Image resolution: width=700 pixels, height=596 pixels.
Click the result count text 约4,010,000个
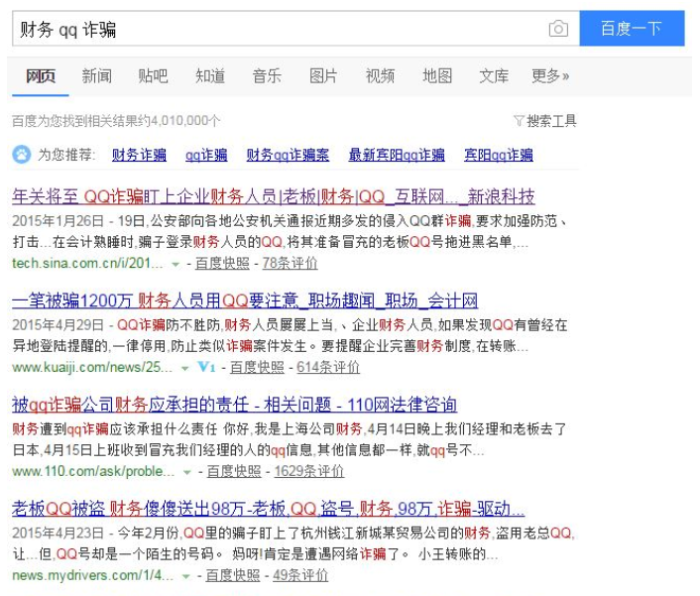(x=179, y=121)
